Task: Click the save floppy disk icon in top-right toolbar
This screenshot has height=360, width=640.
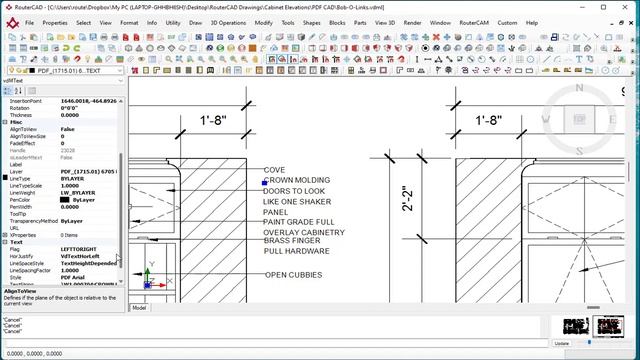Action: 554,37
